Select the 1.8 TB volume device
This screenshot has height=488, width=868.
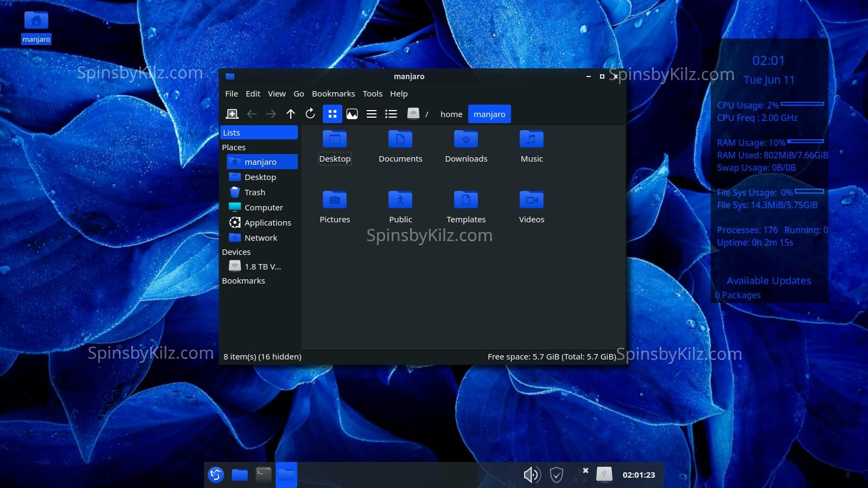[262, 267]
